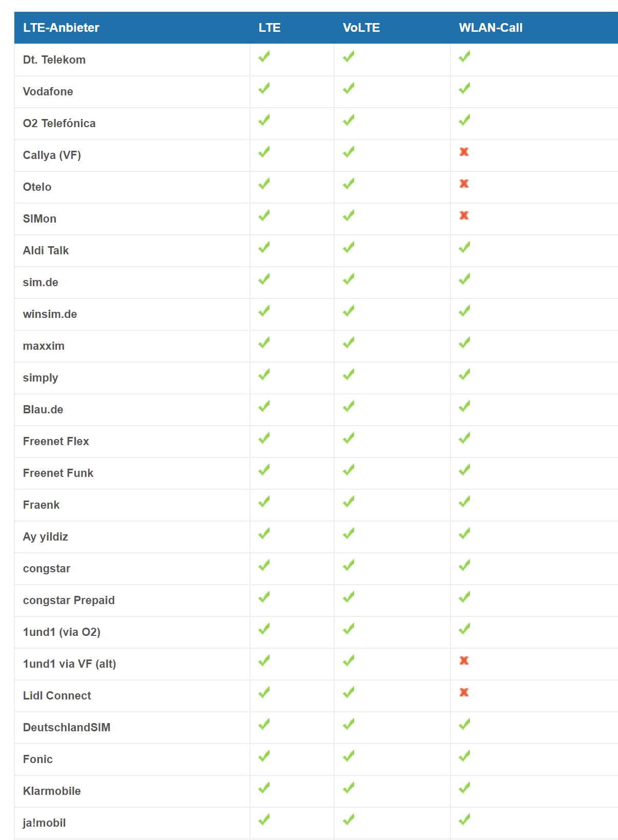The width and height of the screenshot is (618, 840).
Task: Click congstar VoLTE checkmark
Action: [348, 565]
